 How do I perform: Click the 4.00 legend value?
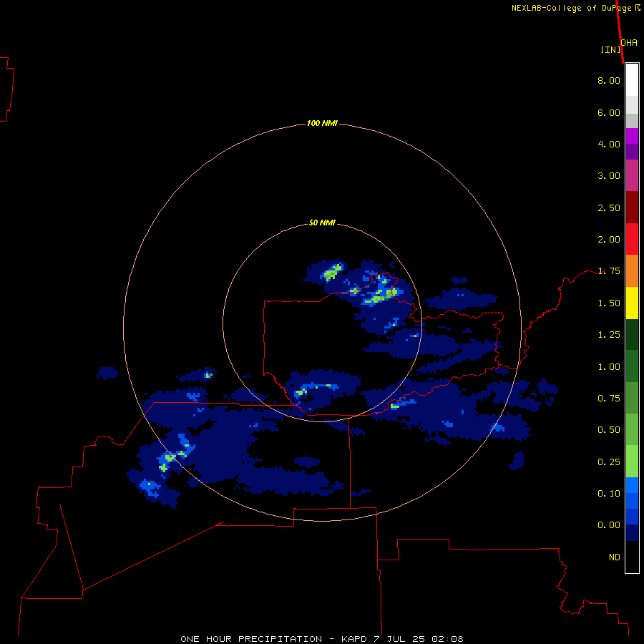[x=609, y=144]
